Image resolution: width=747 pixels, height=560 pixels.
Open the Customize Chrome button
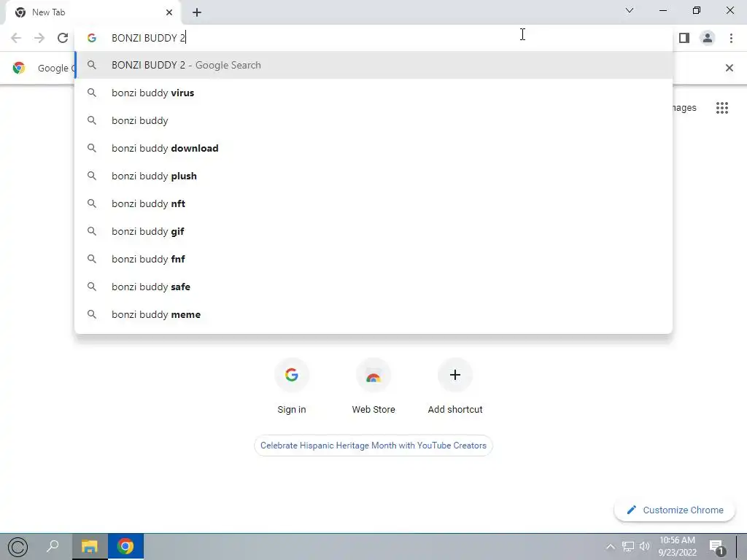pos(675,510)
